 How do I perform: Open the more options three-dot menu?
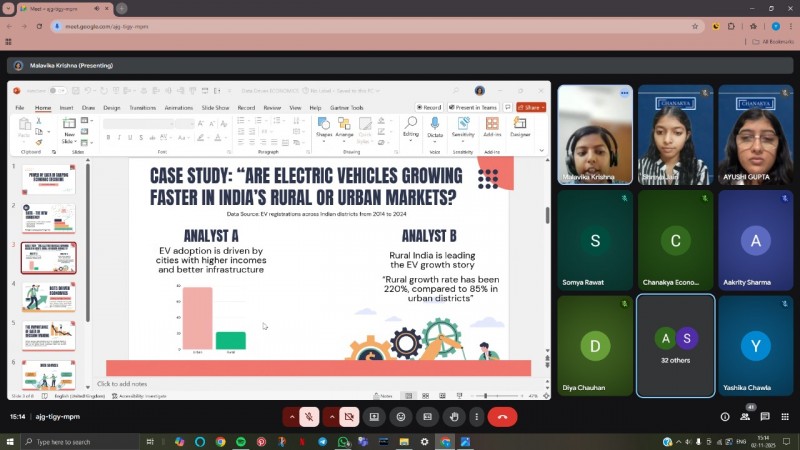click(476, 416)
